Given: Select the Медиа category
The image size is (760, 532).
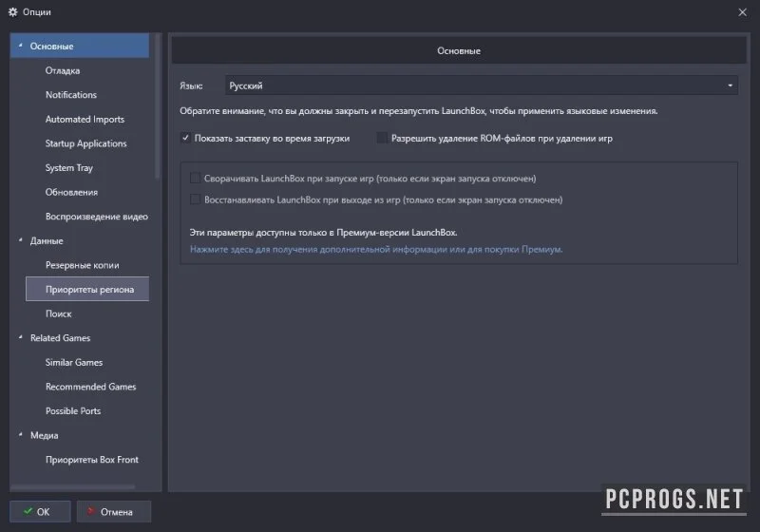Looking at the screenshot, I should (x=44, y=436).
